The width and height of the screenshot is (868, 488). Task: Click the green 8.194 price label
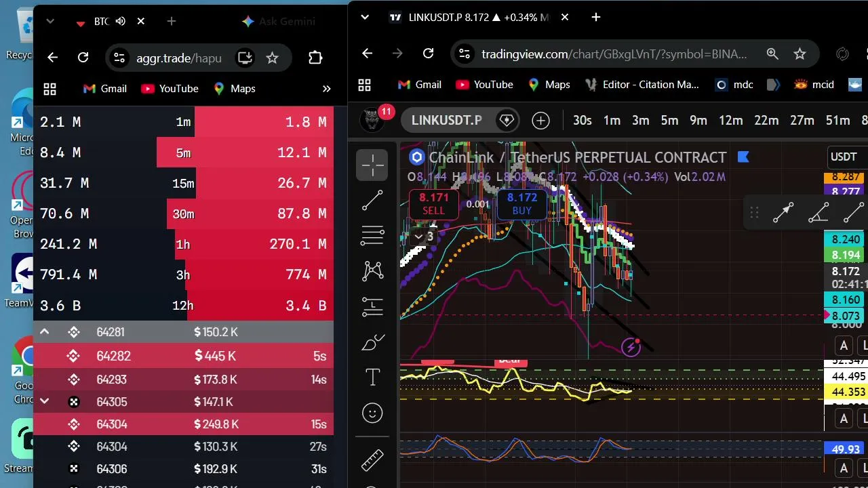[846, 255]
